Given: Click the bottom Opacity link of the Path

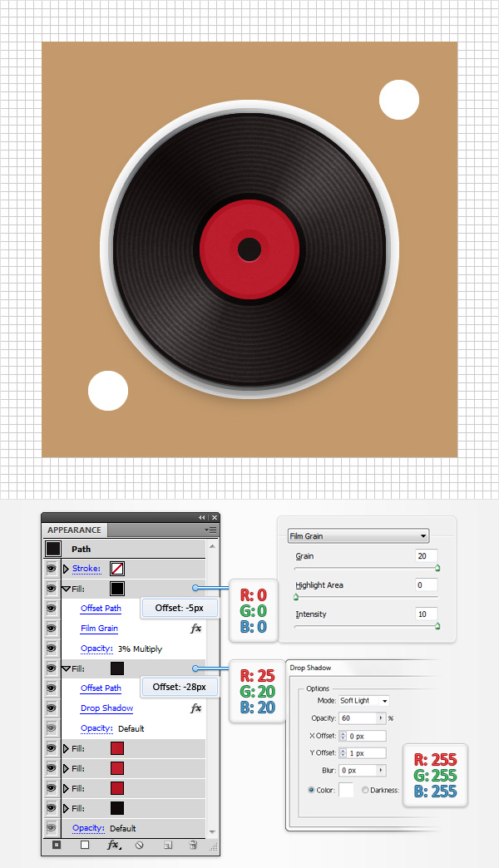Looking at the screenshot, I should click(89, 828).
